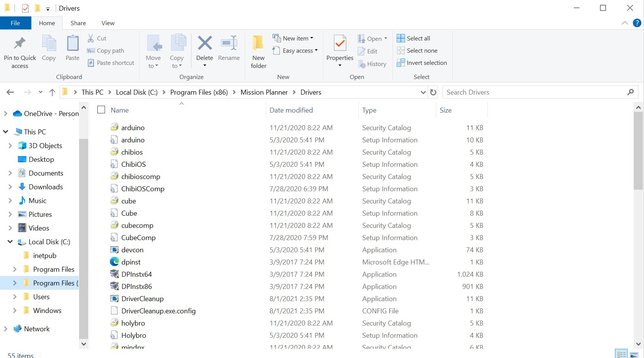Click the Select all icon
Image resolution: width=644 pixels, height=358 pixels.
(x=400, y=38)
